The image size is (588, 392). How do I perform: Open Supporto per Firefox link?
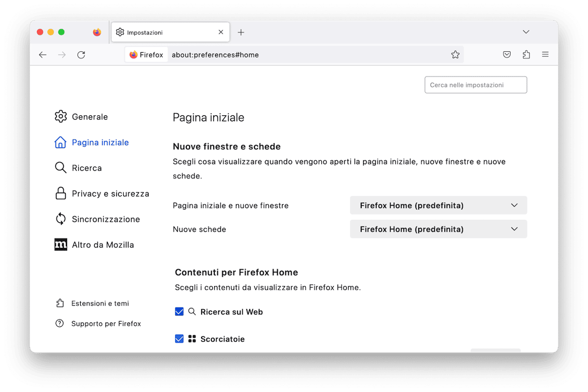[x=106, y=324]
